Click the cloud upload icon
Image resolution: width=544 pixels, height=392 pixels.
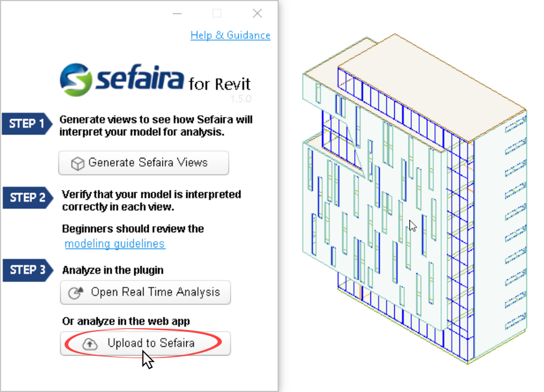click(x=90, y=344)
